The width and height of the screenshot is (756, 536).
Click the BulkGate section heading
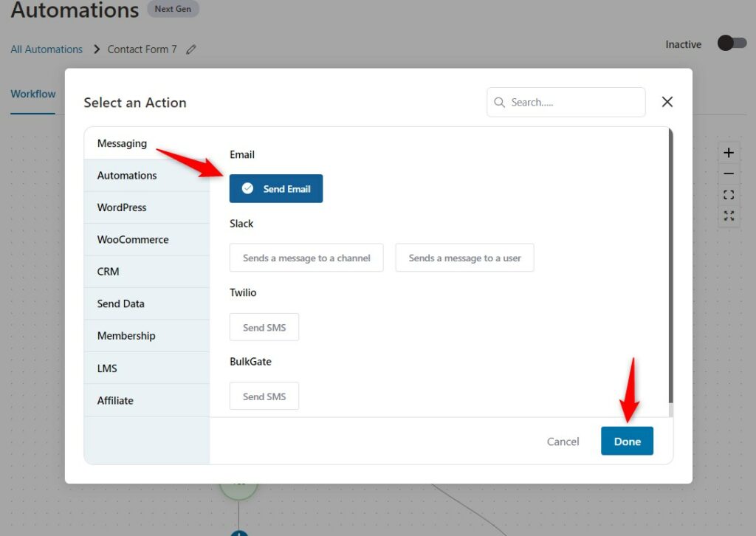pyautogui.click(x=250, y=362)
